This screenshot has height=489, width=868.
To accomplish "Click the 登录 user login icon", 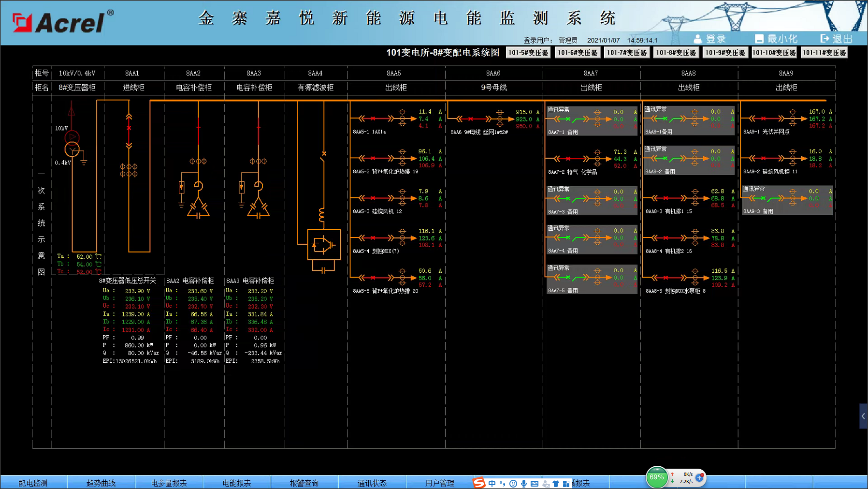I will (x=697, y=39).
